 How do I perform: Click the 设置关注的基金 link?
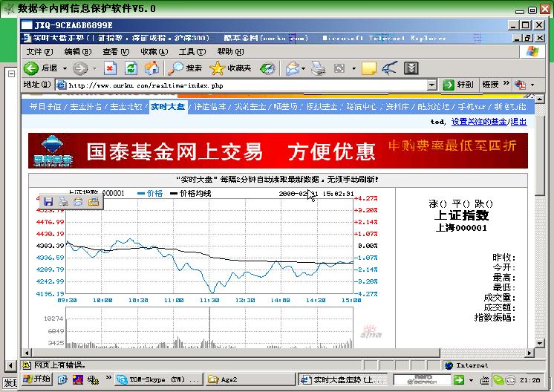(x=479, y=122)
